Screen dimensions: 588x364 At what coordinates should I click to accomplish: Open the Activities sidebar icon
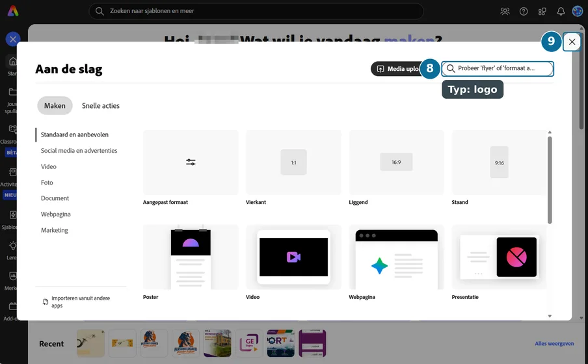coord(13,172)
